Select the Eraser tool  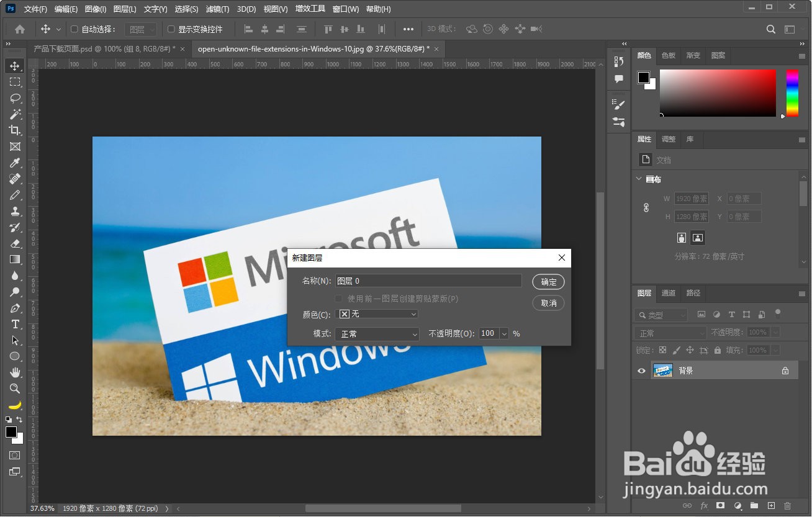tap(15, 243)
